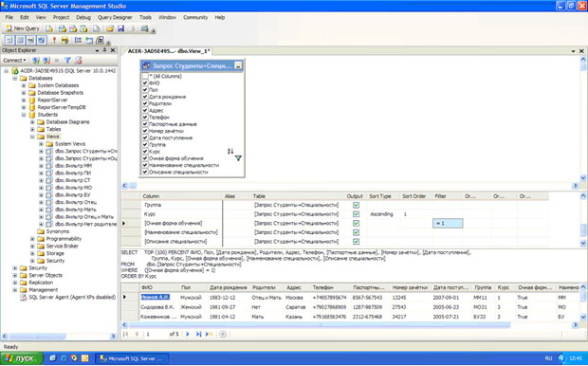Uncheck the Пол column checkbox
Viewport: 588px width, 366px height.
[145, 90]
